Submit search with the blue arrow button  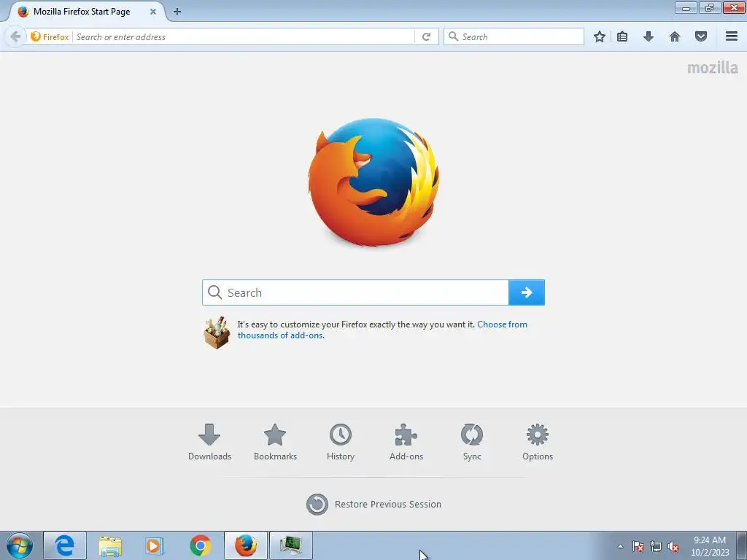[527, 292]
